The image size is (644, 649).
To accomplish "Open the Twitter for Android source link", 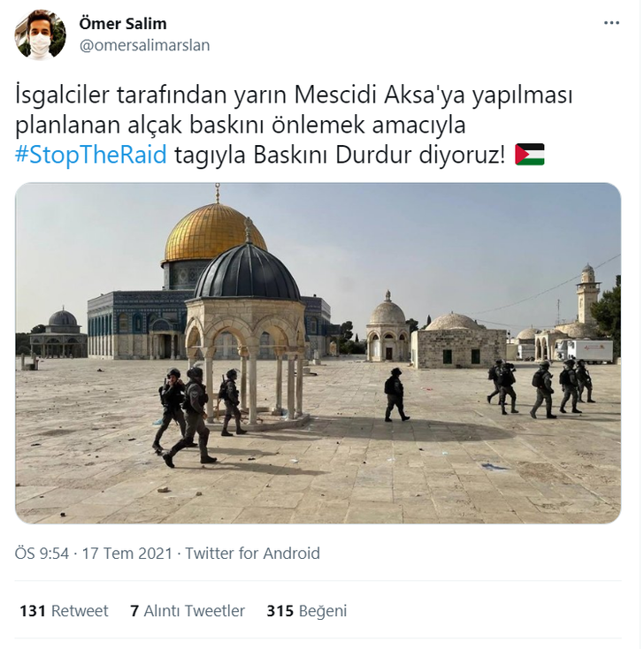I will point(252,554).
